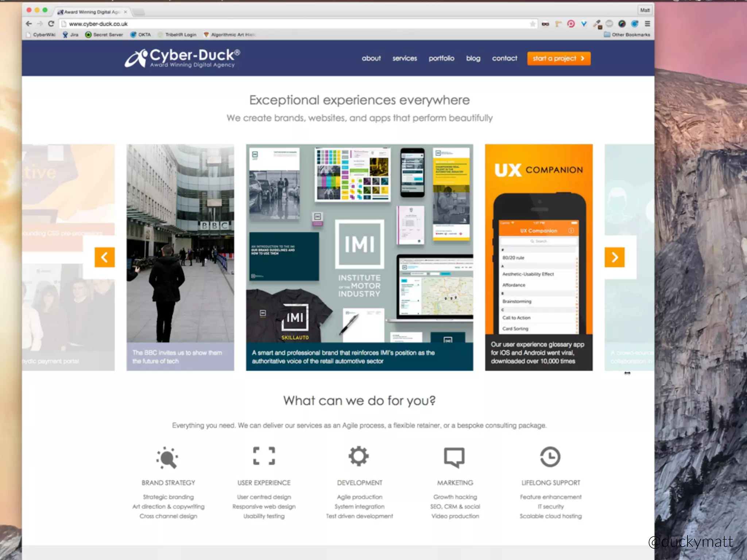This screenshot has height=560, width=747.
Task: Click the browser back arrow
Action: (29, 24)
